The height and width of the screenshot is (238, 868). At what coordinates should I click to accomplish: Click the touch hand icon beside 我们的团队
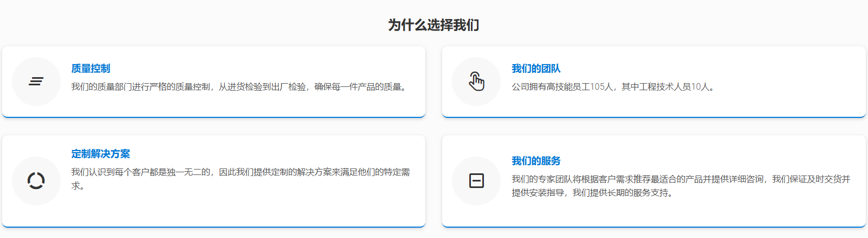(x=476, y=82)
